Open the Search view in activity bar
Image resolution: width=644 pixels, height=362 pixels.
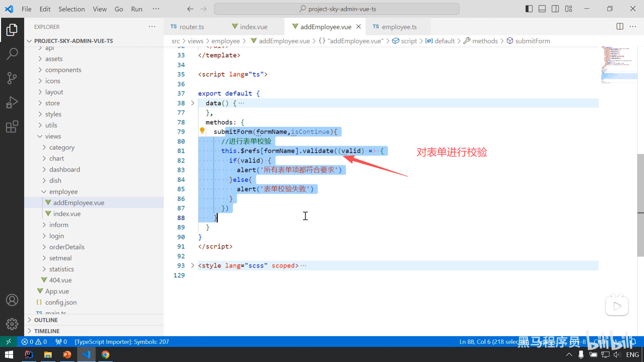pyautogui.click(x=12, y=54)
